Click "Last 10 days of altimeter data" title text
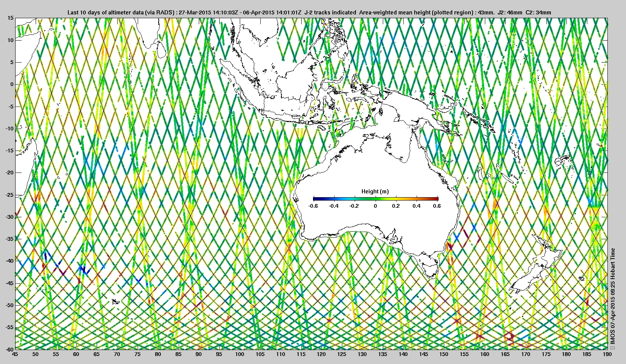626x364 pixels. pyautogui.click(x=105, y=13)
